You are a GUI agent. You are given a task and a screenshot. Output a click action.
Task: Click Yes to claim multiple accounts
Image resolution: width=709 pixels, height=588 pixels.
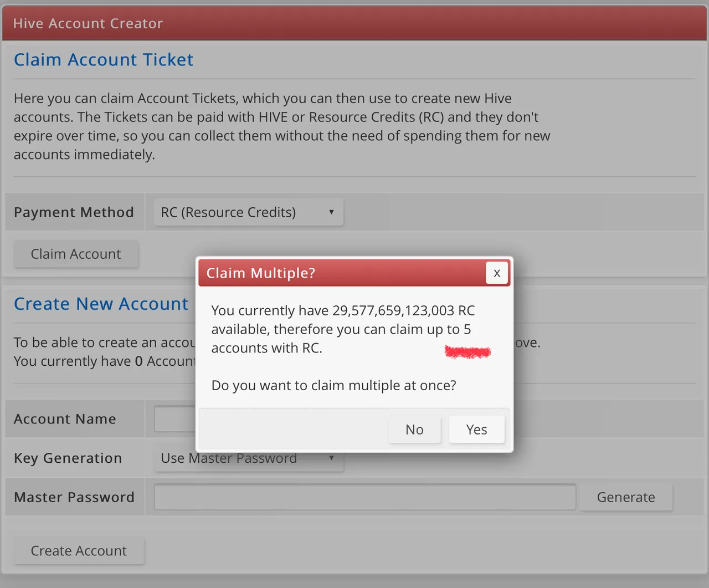tap(477, 430)
